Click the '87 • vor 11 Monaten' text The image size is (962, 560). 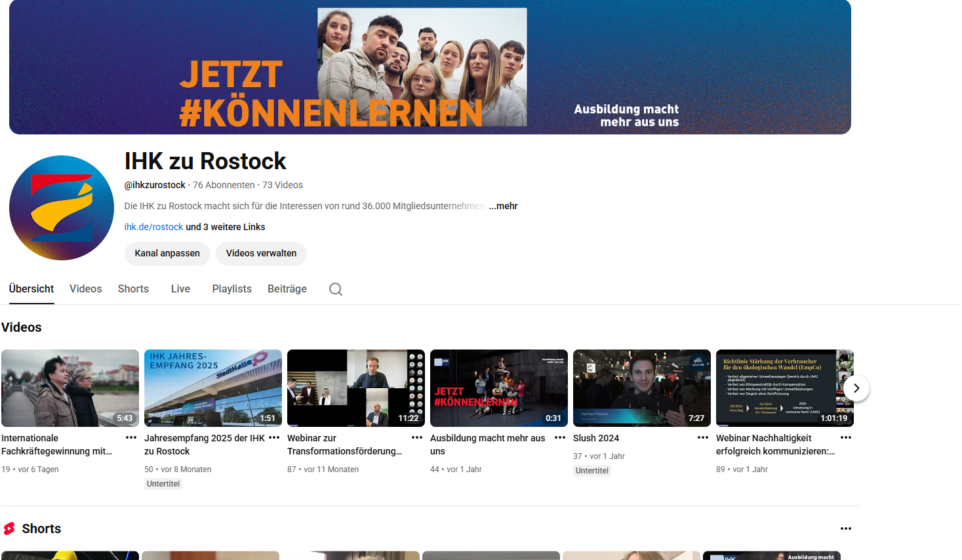pos(323,470)
